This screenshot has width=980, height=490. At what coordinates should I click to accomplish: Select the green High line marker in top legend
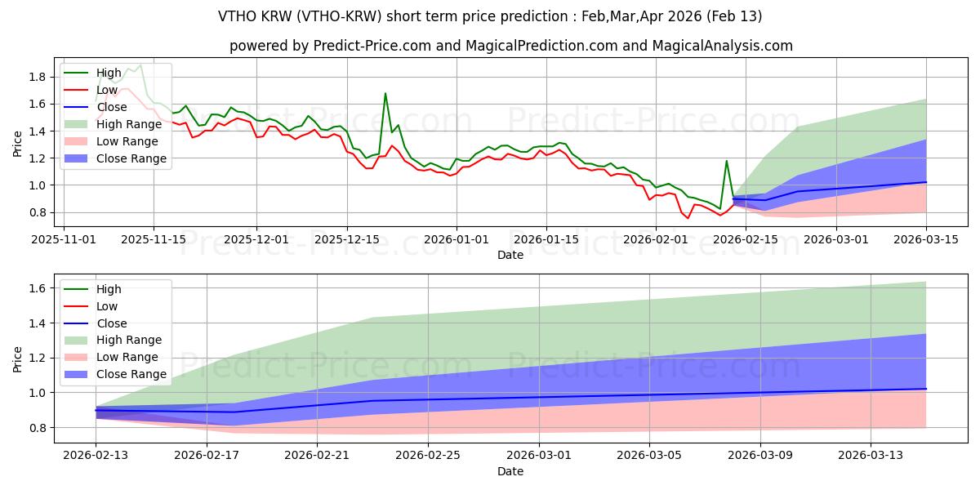pos(78,73)
